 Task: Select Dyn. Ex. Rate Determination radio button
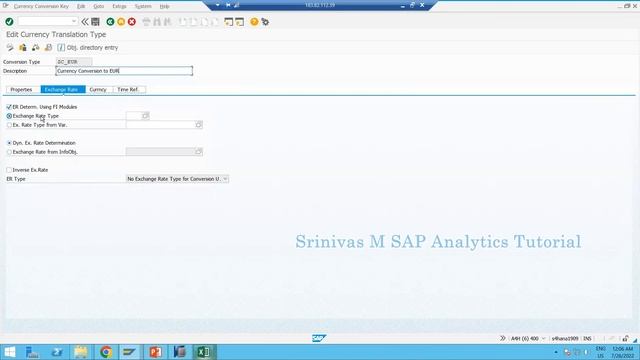[x=9, y=143]
